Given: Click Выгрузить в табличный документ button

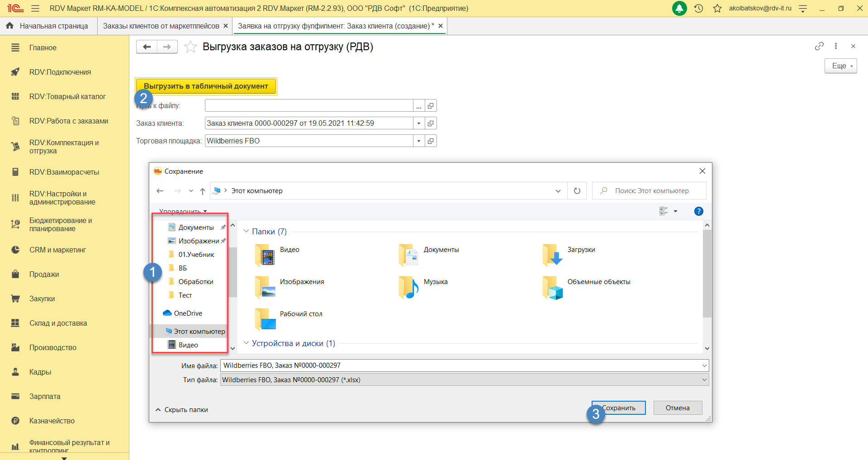Looking at the screenshot, I should point(206,86).
